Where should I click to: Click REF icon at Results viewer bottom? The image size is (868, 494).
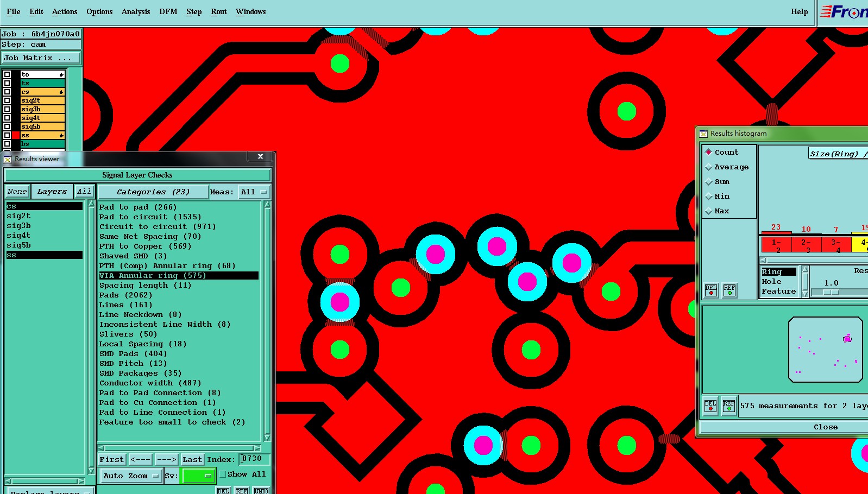pyautogui.click(x=242, y=491)
